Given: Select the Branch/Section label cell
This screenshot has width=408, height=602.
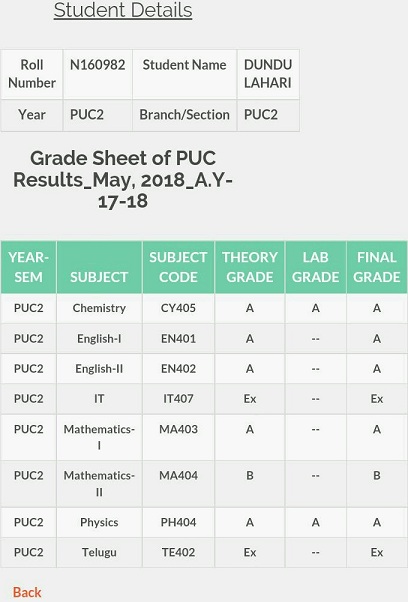Looking at the screenshot, I should pyautogui.click(x=184, y=115).
